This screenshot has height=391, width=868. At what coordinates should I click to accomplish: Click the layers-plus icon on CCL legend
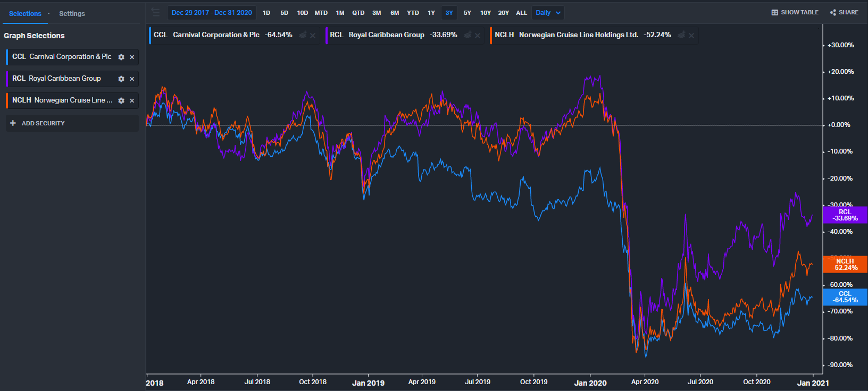point(303,35)
